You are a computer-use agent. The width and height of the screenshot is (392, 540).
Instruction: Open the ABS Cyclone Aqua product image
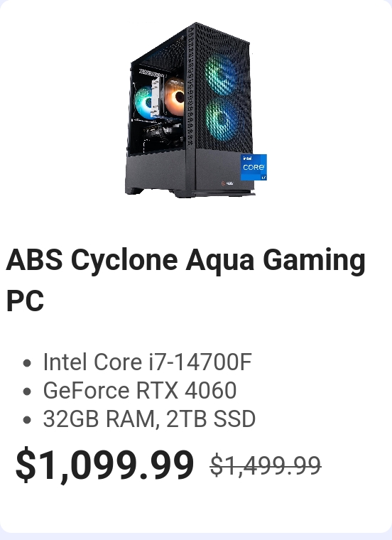tap(195, 109)
